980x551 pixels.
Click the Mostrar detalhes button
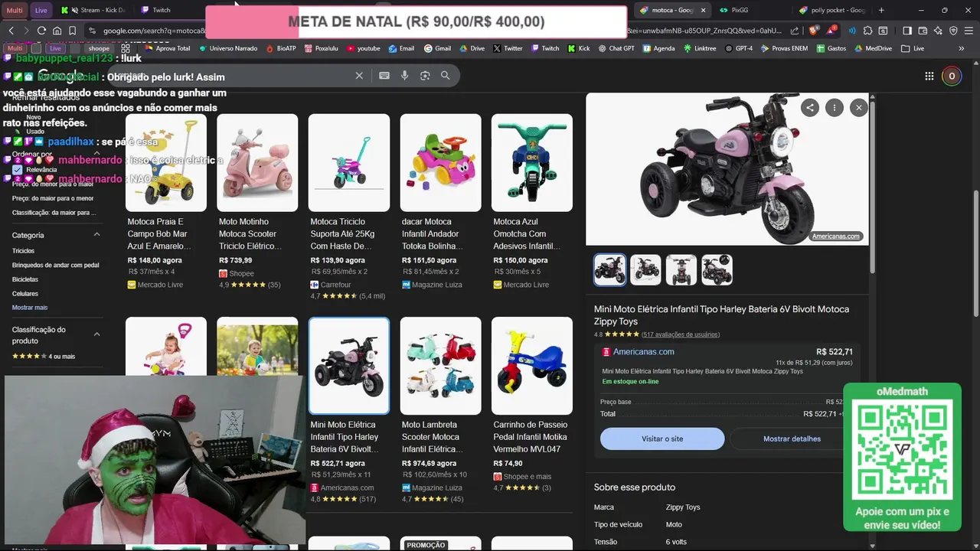791,439
